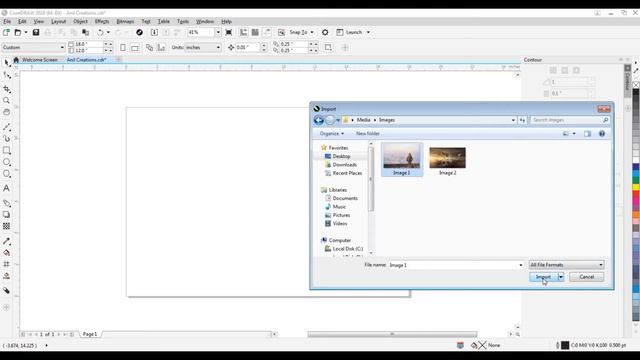Viewport: 640px width, 360px height.
Task: Click the Cancel button
Action: point(587,277)
